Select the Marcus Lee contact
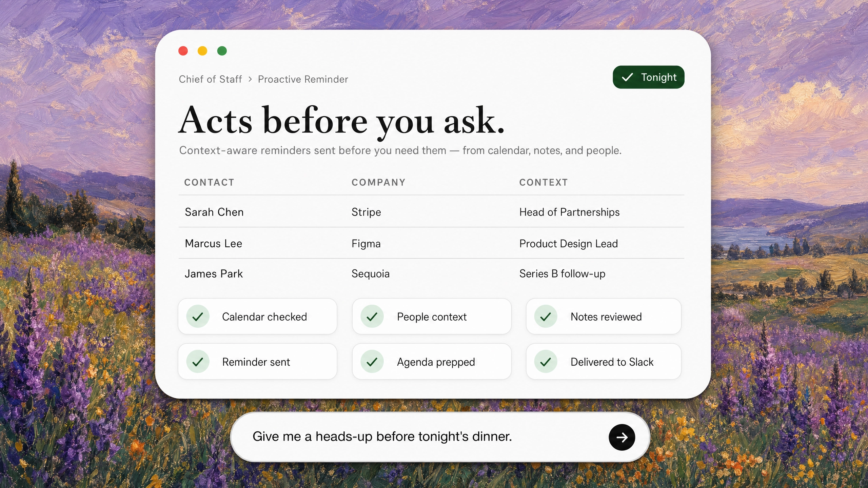 tap(213, 243)
